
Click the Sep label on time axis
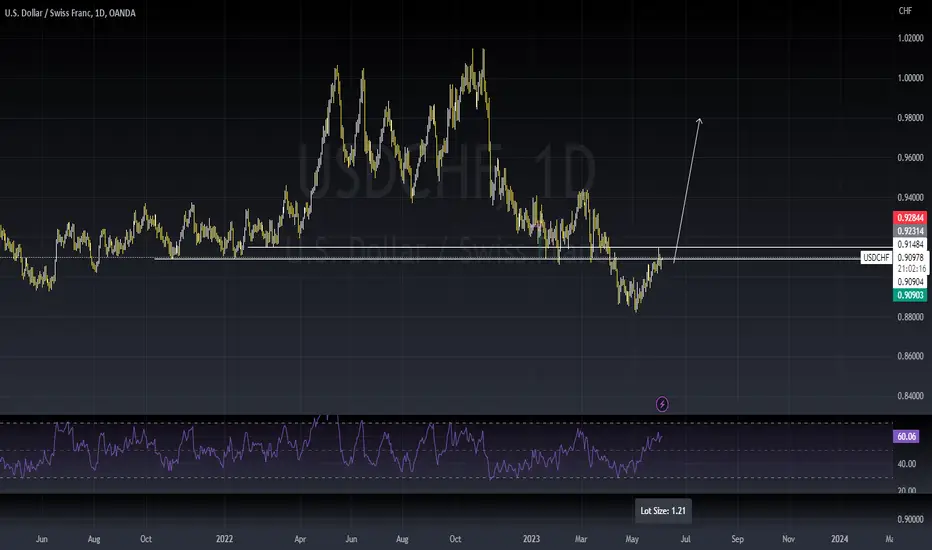click(737, 539)
